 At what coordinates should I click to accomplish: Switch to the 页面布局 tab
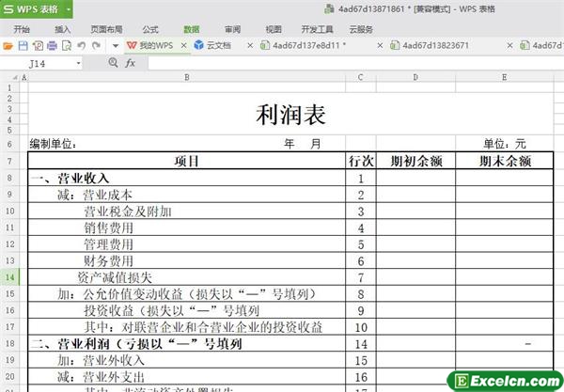(106, 29)
